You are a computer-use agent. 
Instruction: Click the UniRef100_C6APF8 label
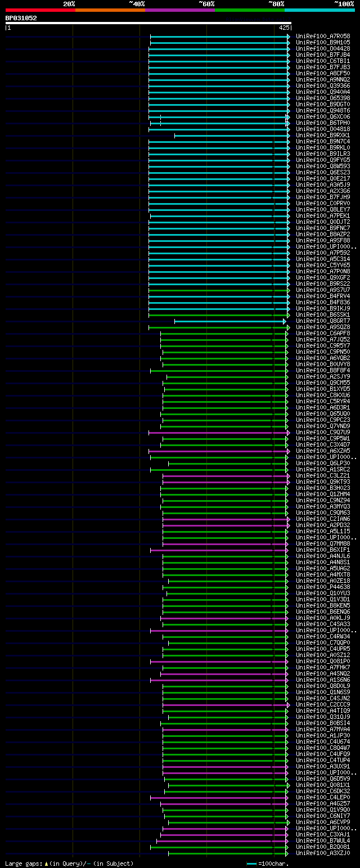[x=323, y=333]
